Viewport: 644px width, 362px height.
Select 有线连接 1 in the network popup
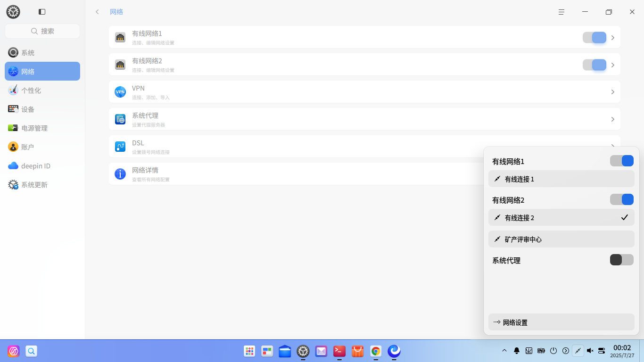tap(561, 179)
